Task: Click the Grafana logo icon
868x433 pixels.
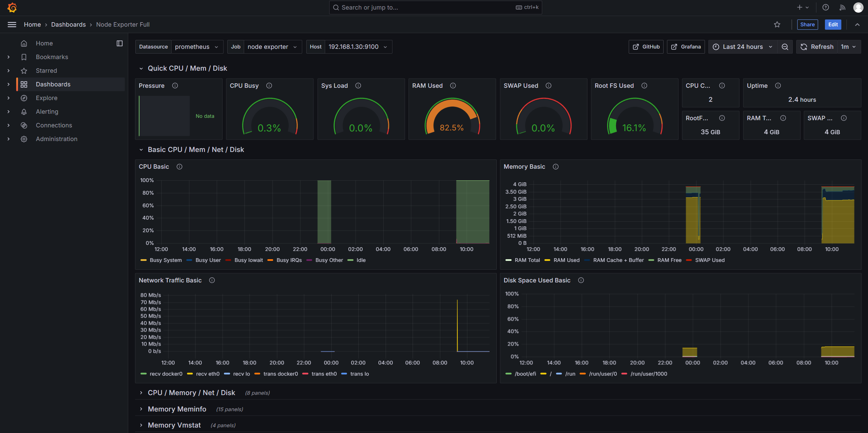Action: click(x=12, y=8)
